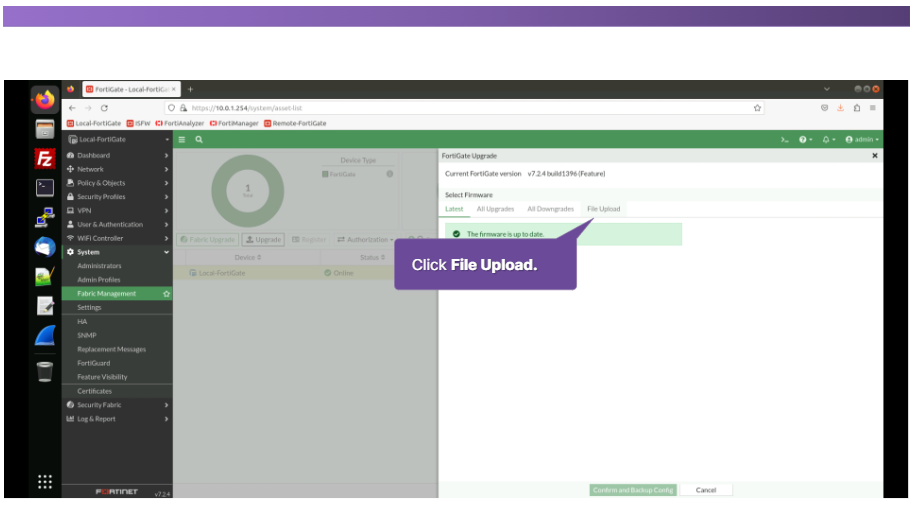Expand the Network menu
Viewport: 913px width, 514px height.
coord(117,169)
